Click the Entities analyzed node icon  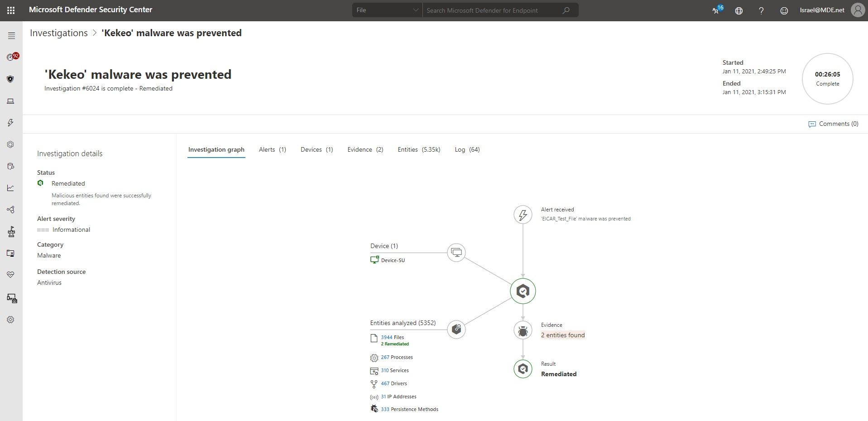(x=456, y=329)
